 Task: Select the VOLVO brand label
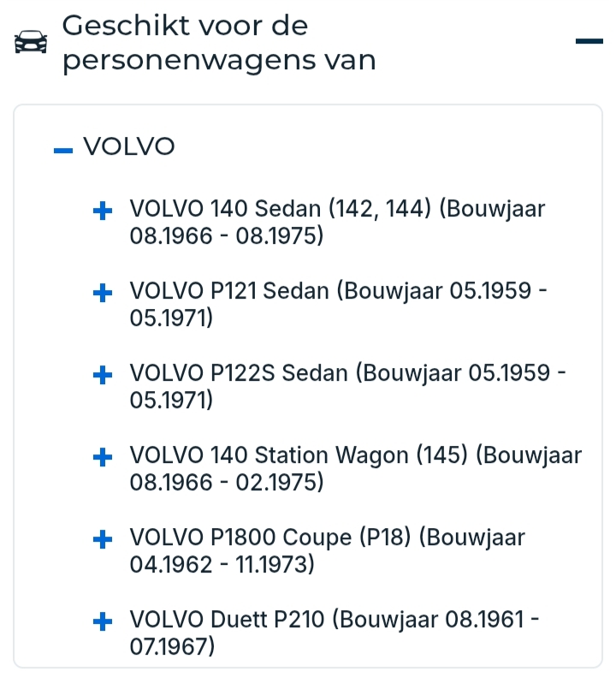[x=129, y=147]
